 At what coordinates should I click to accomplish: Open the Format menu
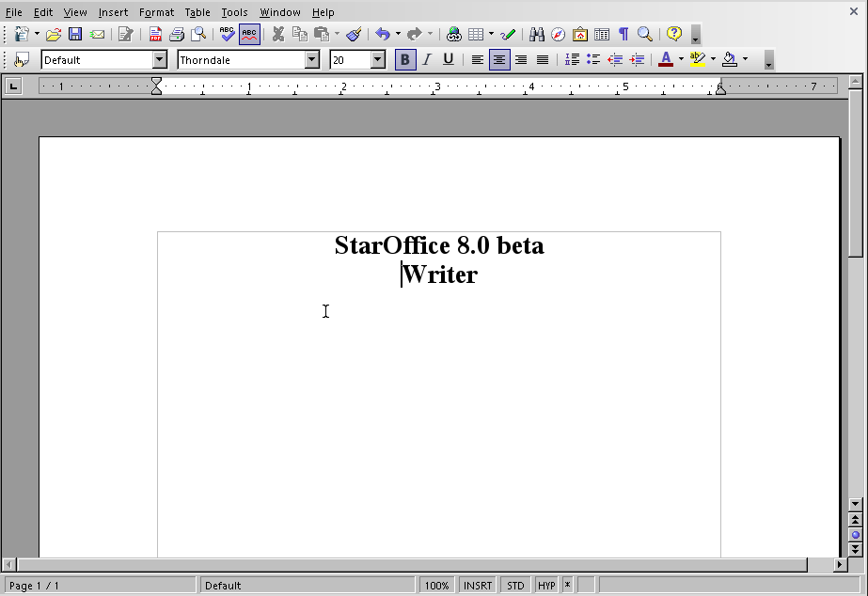pyautogui.click(x=156, y=12)
